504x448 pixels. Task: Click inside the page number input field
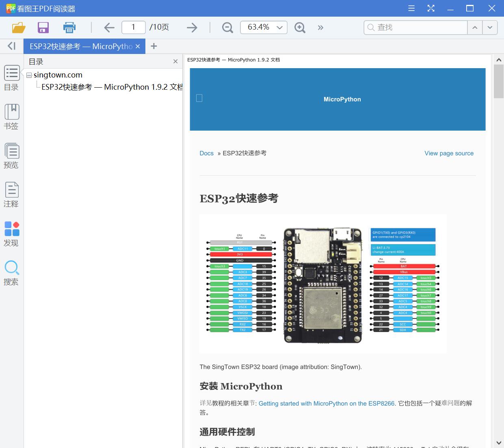click(x=133, y=27)
